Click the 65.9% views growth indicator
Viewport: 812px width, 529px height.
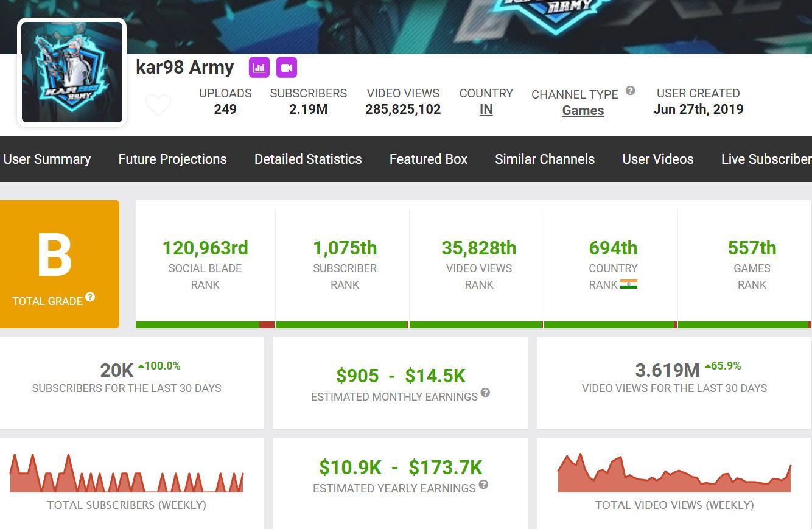pyautogui.click(x=723, y=366)
